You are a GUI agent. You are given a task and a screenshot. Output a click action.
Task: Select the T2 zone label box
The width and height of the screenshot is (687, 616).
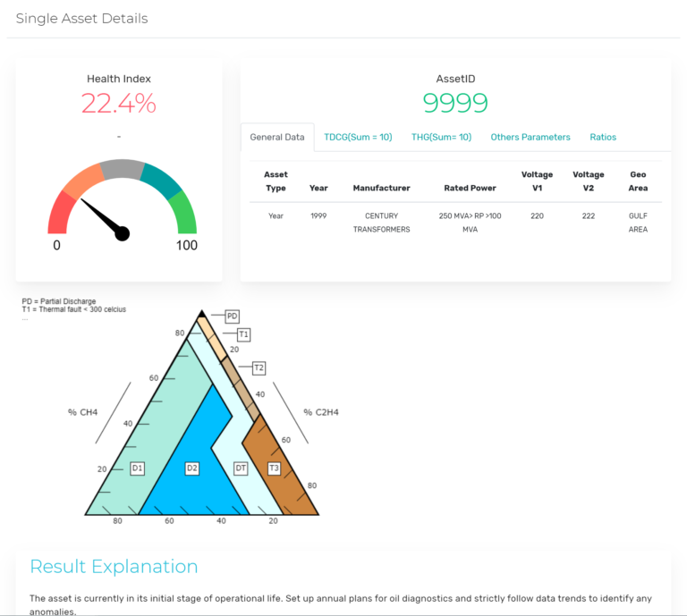pos(259,367)
